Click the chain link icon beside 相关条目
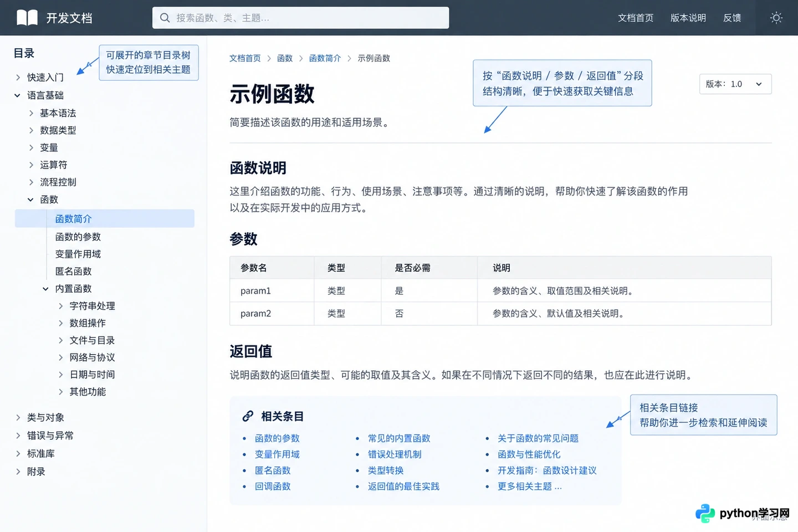This screenshot has width=798, height=532. (248, 416)
